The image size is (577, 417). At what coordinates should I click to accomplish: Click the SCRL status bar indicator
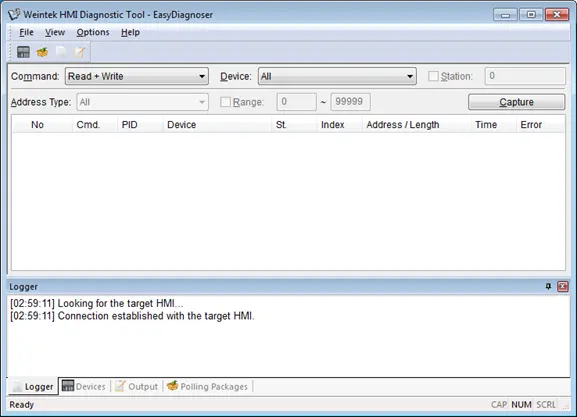point(546,405)
